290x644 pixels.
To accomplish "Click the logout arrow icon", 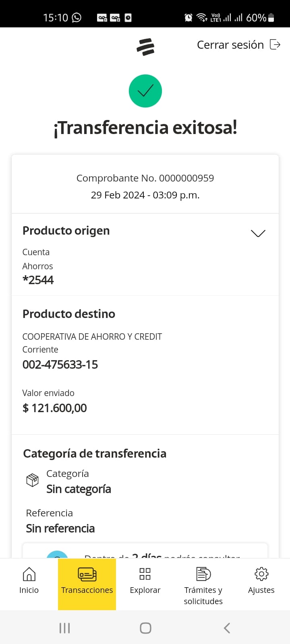I will click(x=275, y=45).
